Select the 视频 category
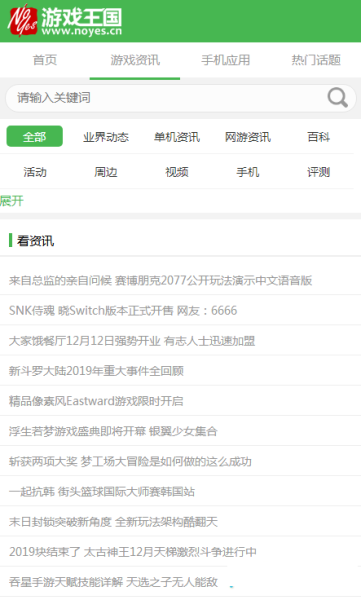 [177, 172]
